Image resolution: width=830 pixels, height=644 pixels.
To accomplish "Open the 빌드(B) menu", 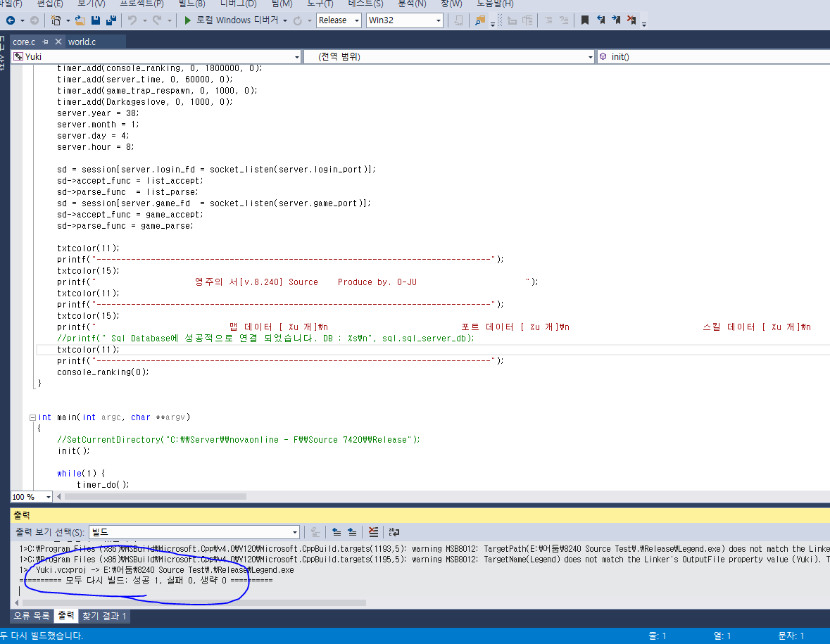I will pyautogui.click(x=191, y=4).
